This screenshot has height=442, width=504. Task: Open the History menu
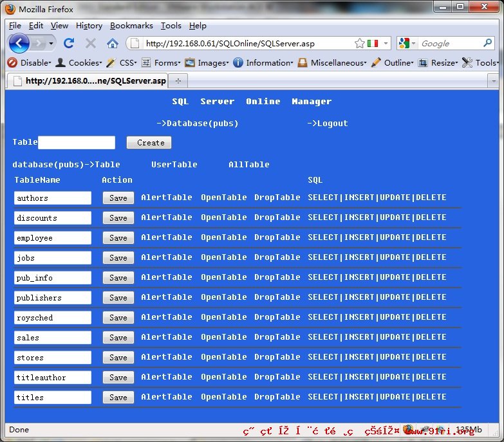pyautogui.click(x=89, y=26)
